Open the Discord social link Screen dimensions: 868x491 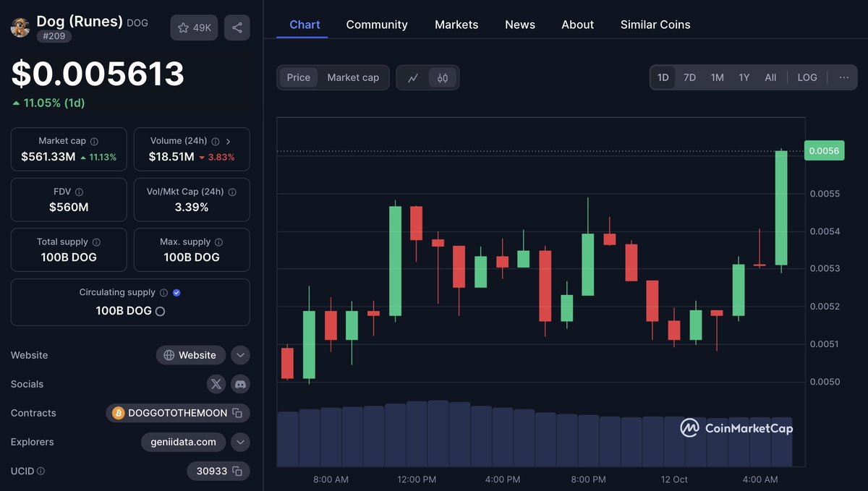coord(241,384)
